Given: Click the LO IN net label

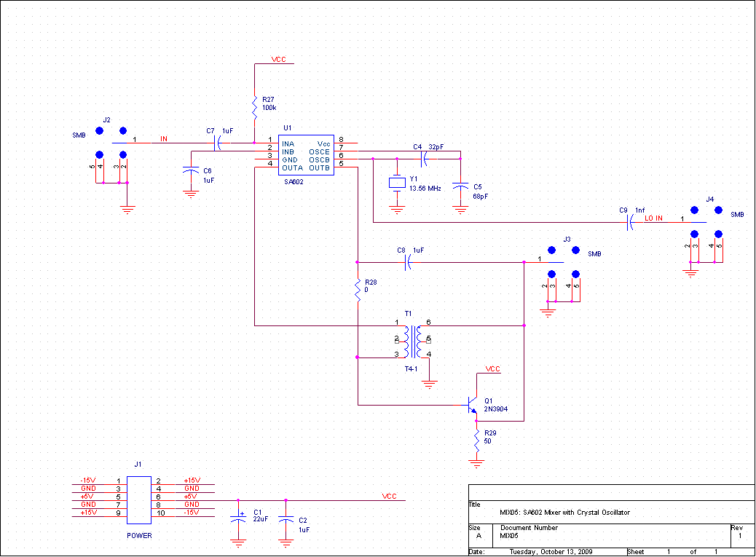Looking at the screenshot, I should coord(653,218).
